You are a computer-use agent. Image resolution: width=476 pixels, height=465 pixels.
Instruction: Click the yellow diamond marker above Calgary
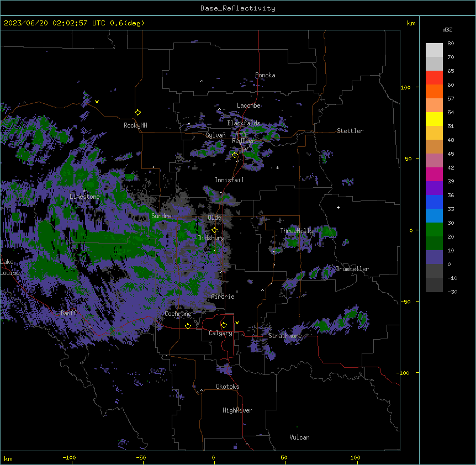(x=224, y=325)
